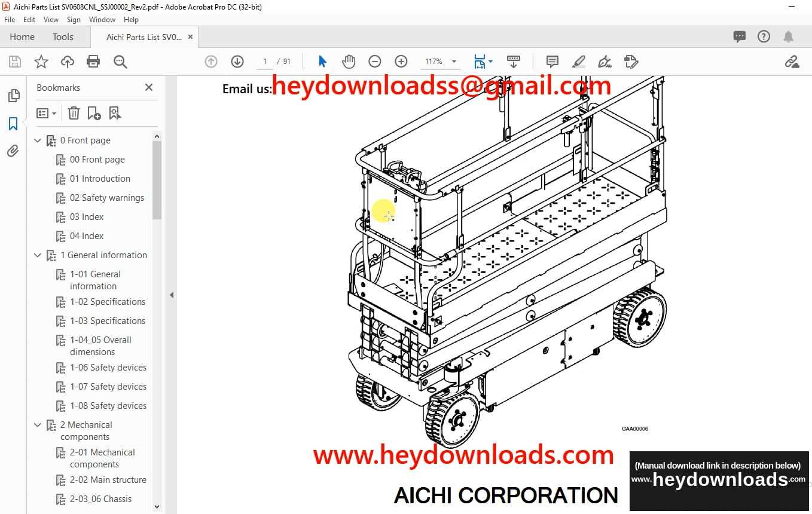812x514 pixels.
Task: Activate the Hand pan tool
Action: (349, 62)
